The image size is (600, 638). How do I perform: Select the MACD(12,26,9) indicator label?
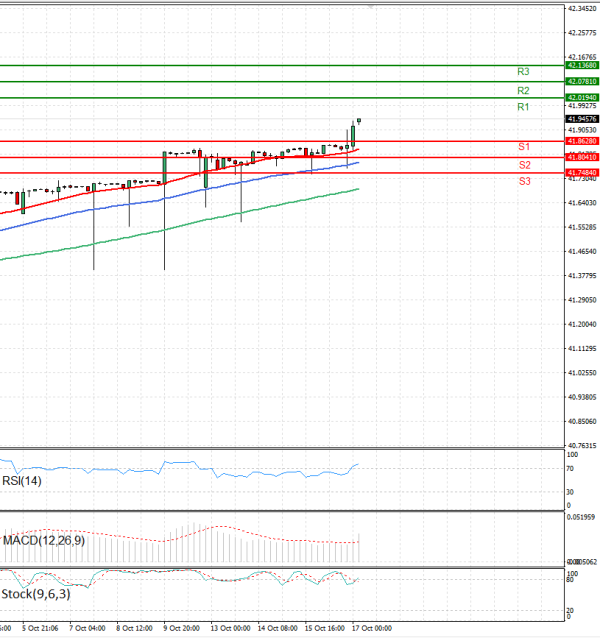[x=44, y=541]
